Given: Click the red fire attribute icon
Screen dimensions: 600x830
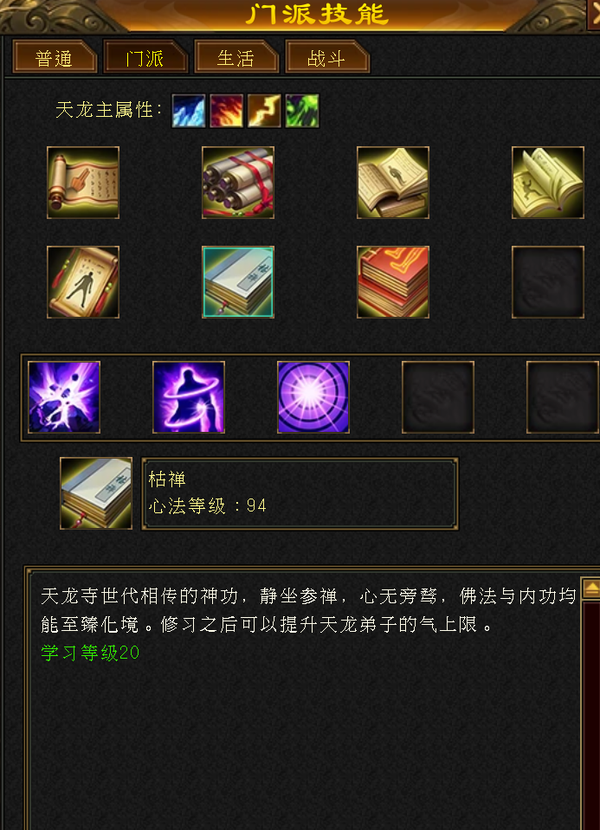Looking at the screenshot, I should [x=226, y=111].
